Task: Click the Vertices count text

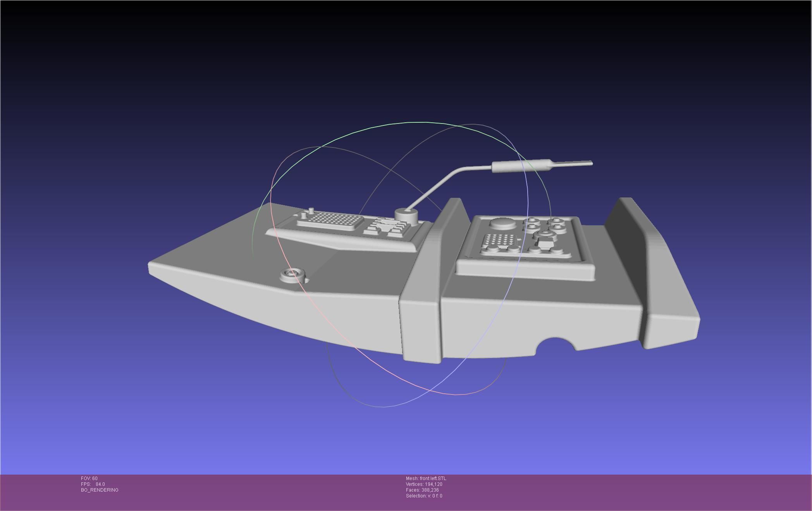Action: click(x=424, y=484)
